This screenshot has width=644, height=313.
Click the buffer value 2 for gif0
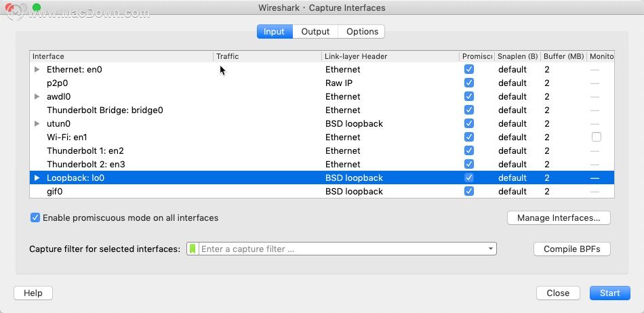(x=546, y=191)
